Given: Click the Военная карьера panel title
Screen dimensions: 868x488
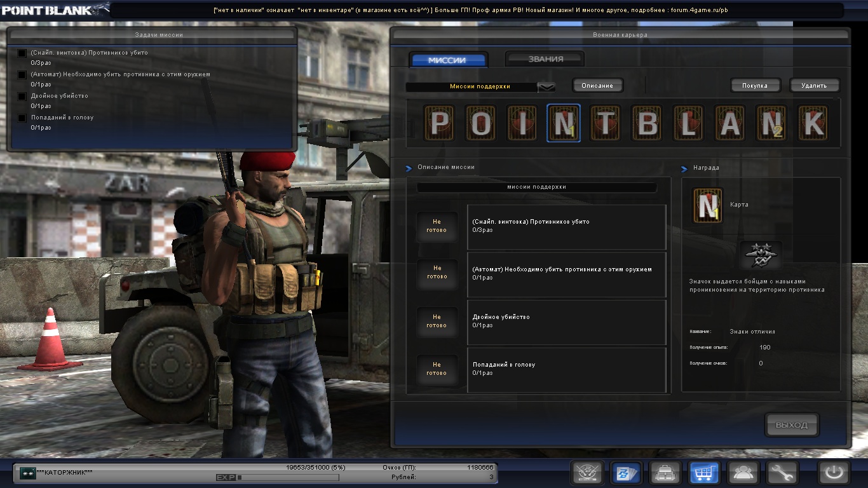Looking at the screenshot, I should [x=620, y=35].
